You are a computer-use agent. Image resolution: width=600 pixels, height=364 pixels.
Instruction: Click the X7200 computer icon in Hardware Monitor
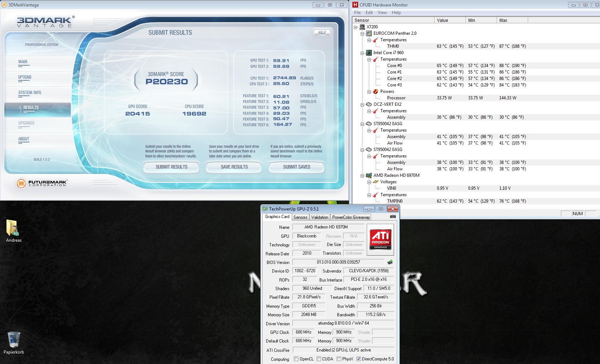[362, 27]
